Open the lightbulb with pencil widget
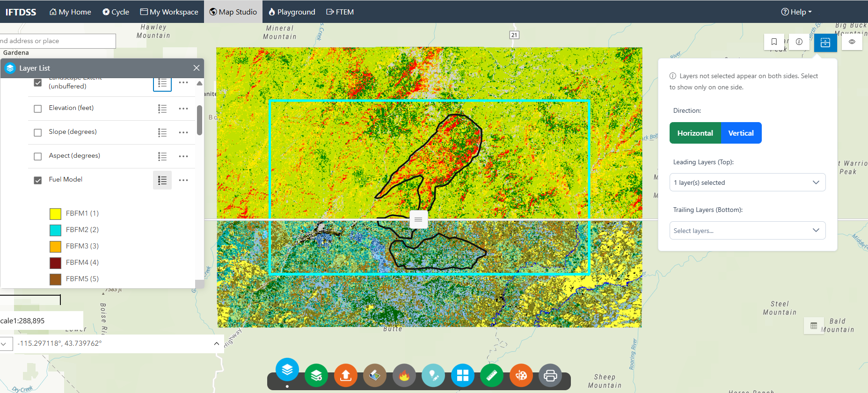This screenshot has height=393, width=868. pyautogui.click(x=433, y=375)
